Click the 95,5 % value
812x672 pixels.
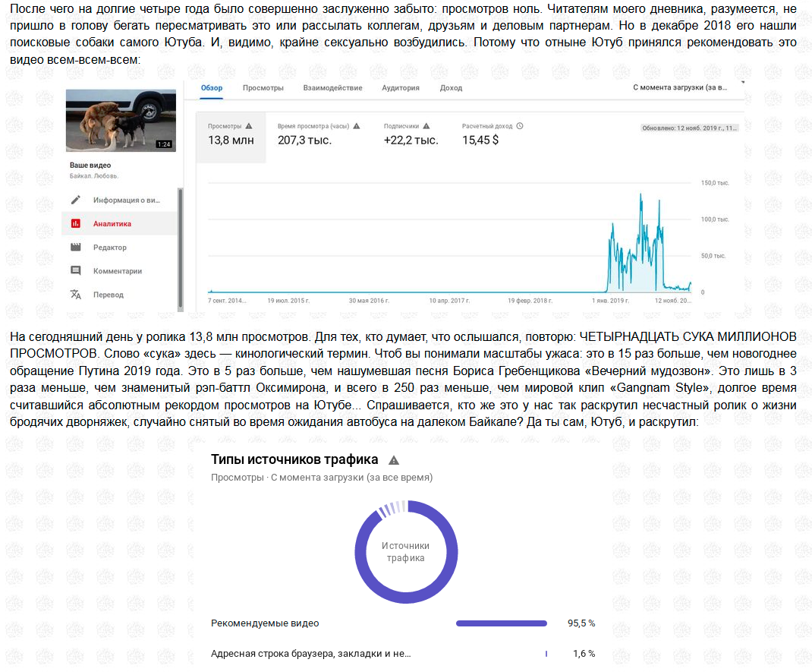(581, 623)
